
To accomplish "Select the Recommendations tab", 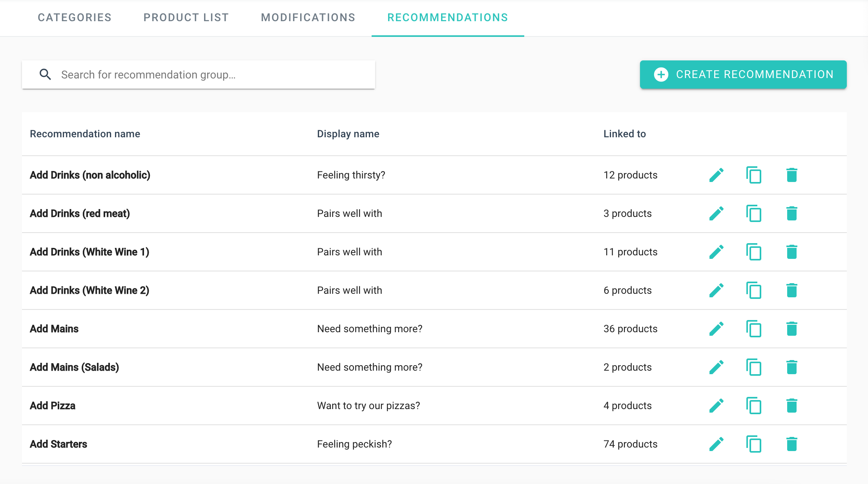I will click(447, 18).
